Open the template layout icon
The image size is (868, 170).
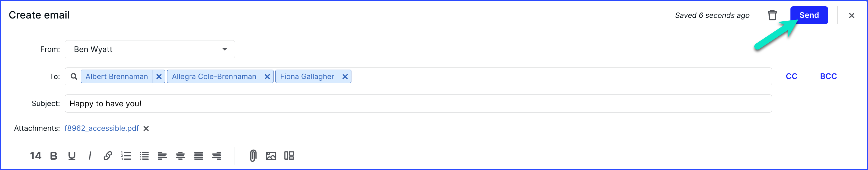pos(289,156)
